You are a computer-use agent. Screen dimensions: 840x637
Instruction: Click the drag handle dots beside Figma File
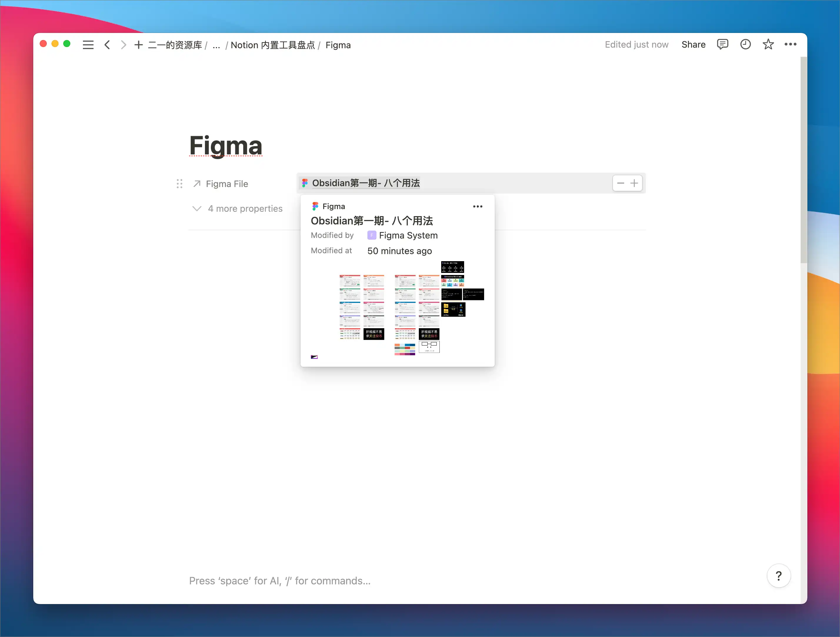pos(180,183)
